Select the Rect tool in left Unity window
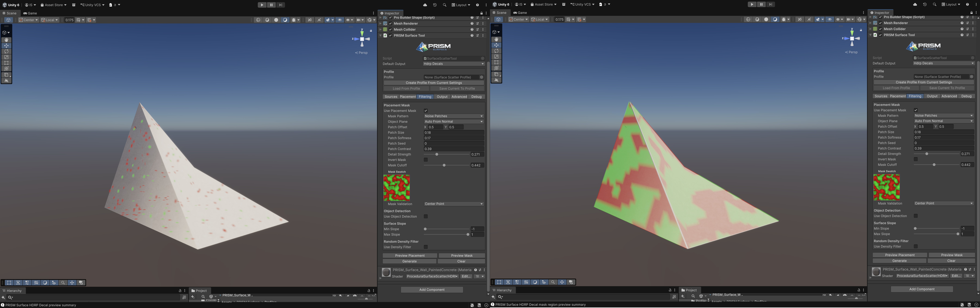Image resolution: width=980 pixels, height=308 pixels. click(x=7, y=63)
